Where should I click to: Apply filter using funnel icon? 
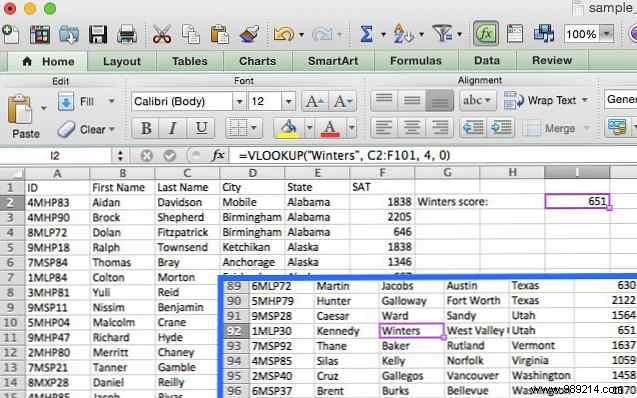pyautogui.click(x=442, y=33)
